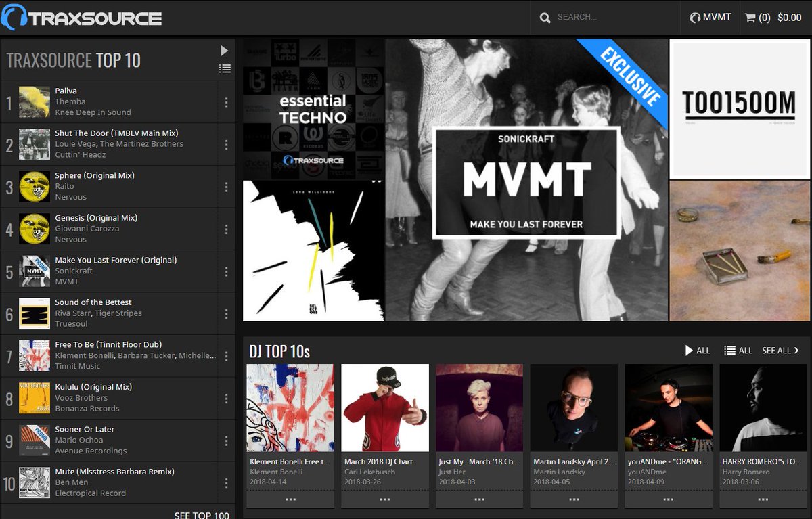Open artist Raito

[x=65, y=186]
